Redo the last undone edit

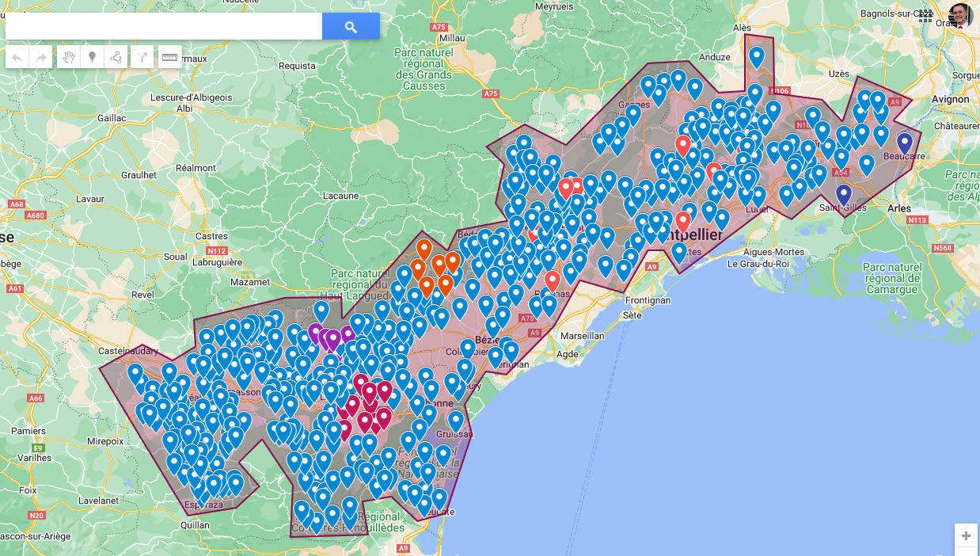(41, 57)
